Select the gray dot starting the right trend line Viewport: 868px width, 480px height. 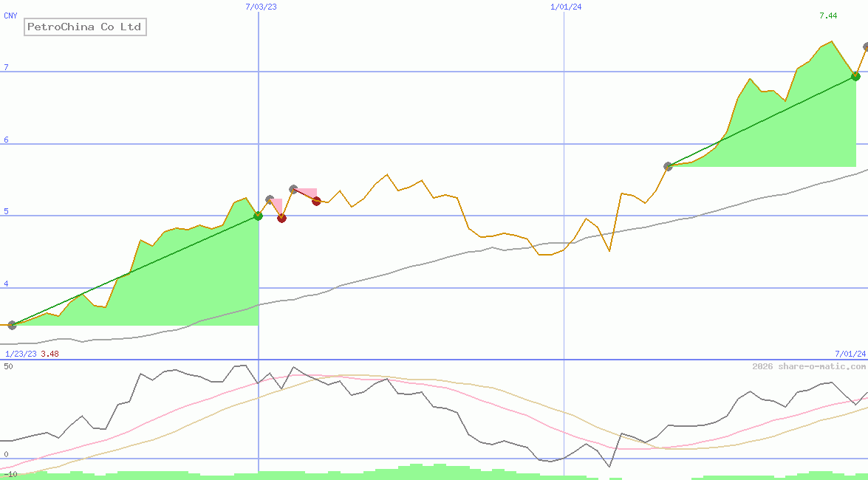669,167
